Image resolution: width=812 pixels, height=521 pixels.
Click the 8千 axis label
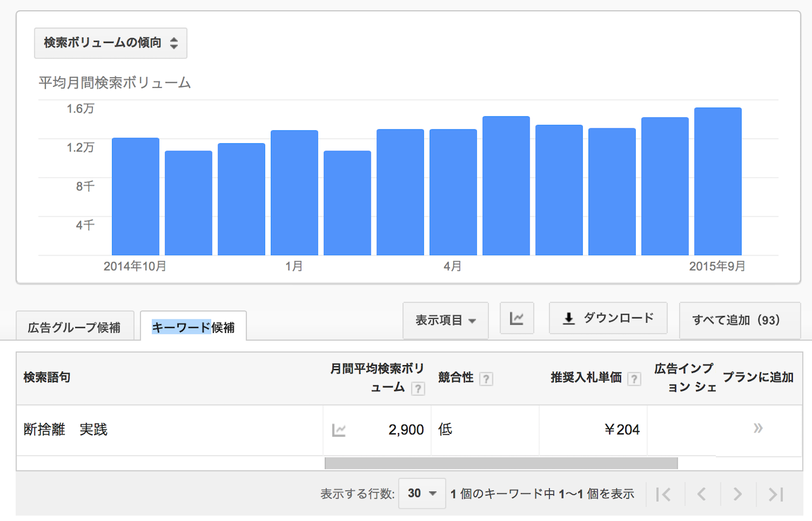85,186
